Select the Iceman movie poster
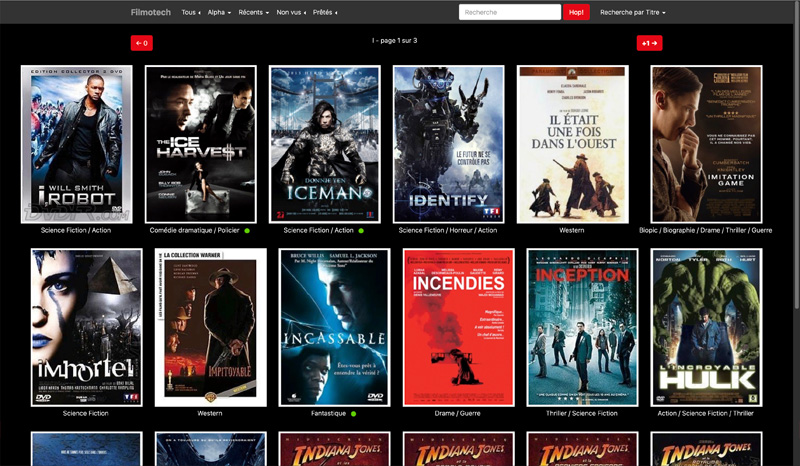 point(325,144)
